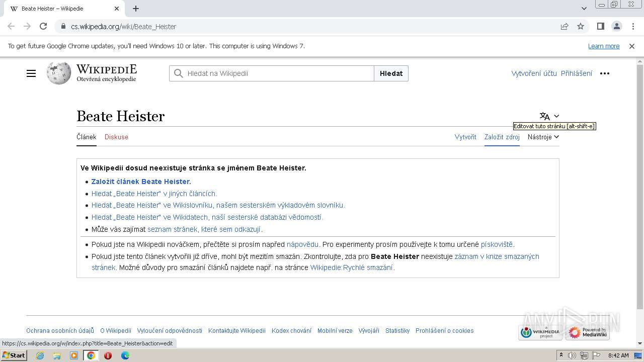Open seznam stránek, které sem odkazují link
644x362 pixels.
coord(204,229)
